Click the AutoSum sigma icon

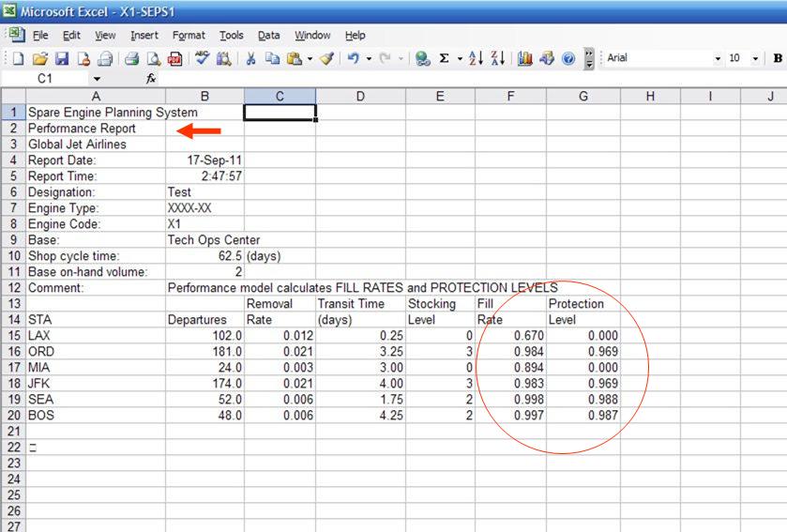(x=444, y=58)
